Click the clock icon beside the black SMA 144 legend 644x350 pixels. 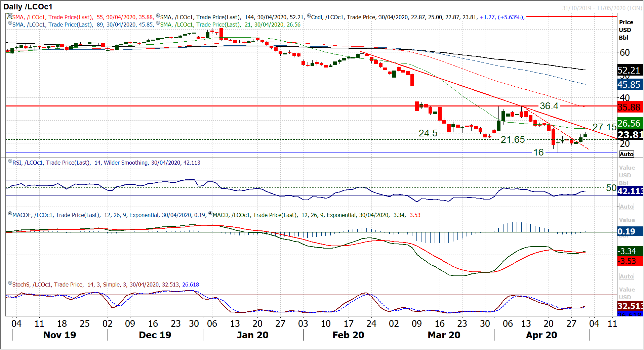click(158, 16)
